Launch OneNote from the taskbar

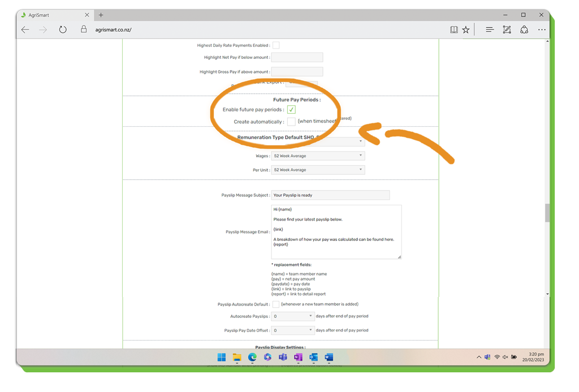point(298,357)
